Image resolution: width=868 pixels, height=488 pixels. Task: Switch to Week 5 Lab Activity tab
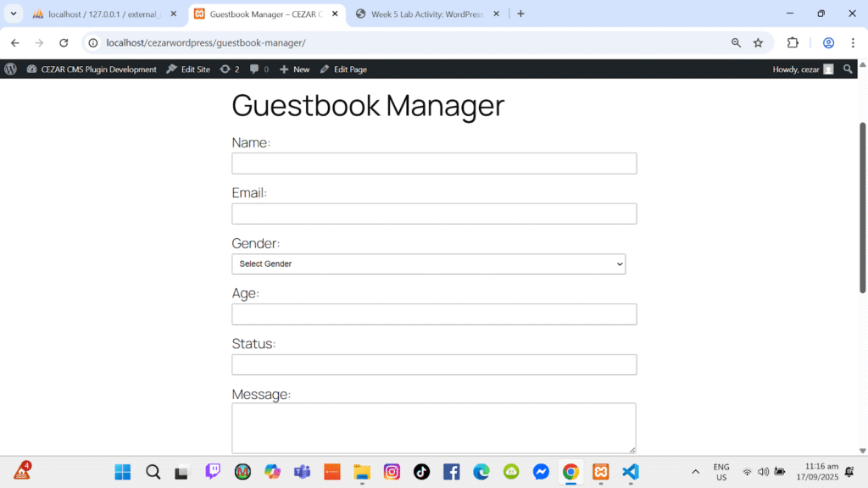[424, 14]
